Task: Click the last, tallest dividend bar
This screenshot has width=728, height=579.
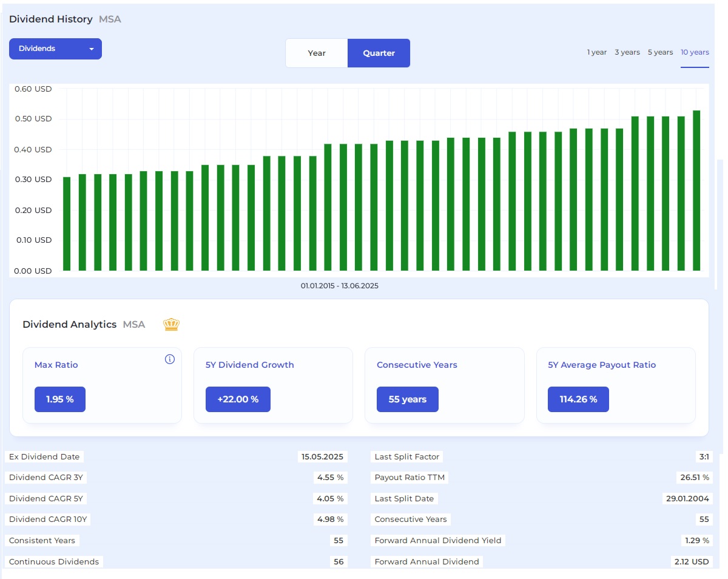Action: [x=696, y=191]
